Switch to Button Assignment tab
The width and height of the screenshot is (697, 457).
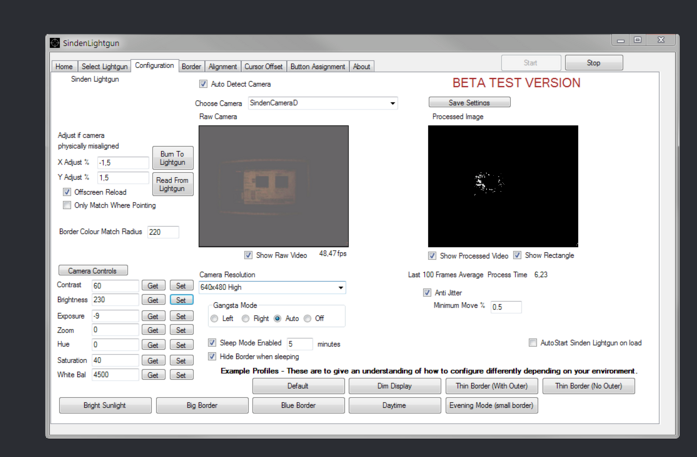click(x=318, y=66)
